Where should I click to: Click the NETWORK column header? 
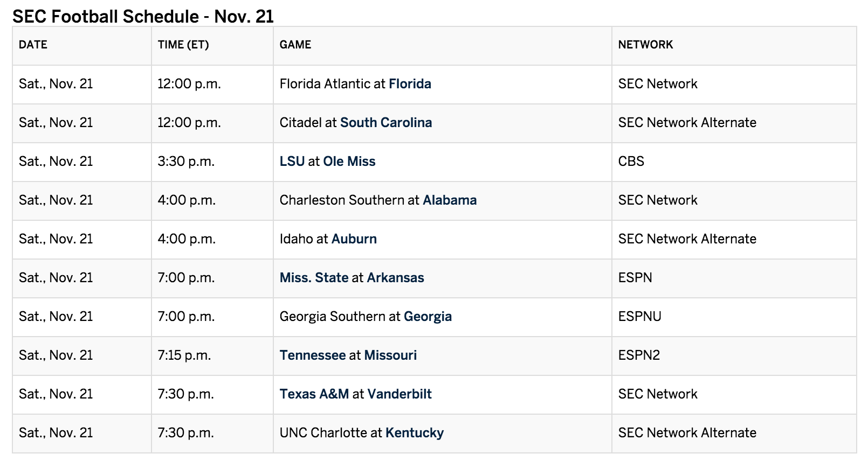coord(645,45)
